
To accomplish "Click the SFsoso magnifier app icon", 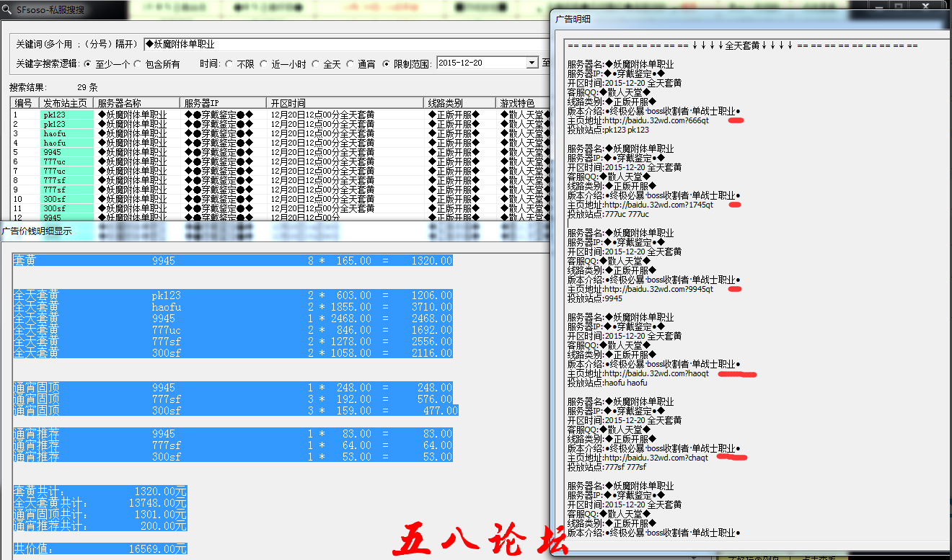I will click(x=8, y=10).
